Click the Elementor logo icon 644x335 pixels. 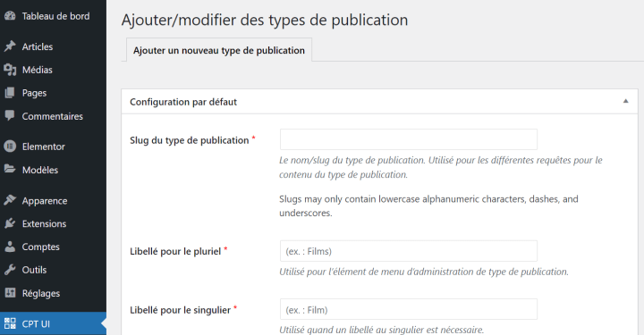[x=10, y=146]
